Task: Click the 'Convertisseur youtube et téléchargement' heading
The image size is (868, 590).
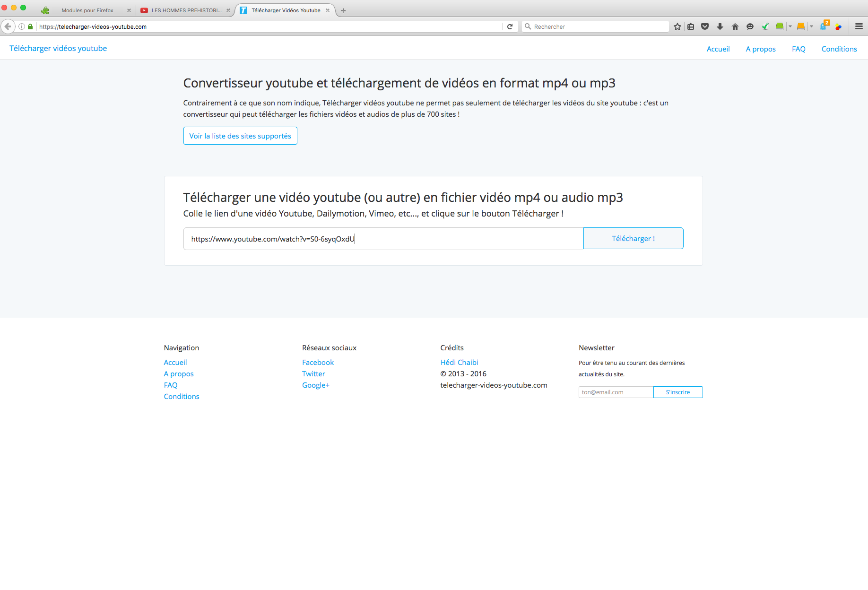Action: pos(399,83)
